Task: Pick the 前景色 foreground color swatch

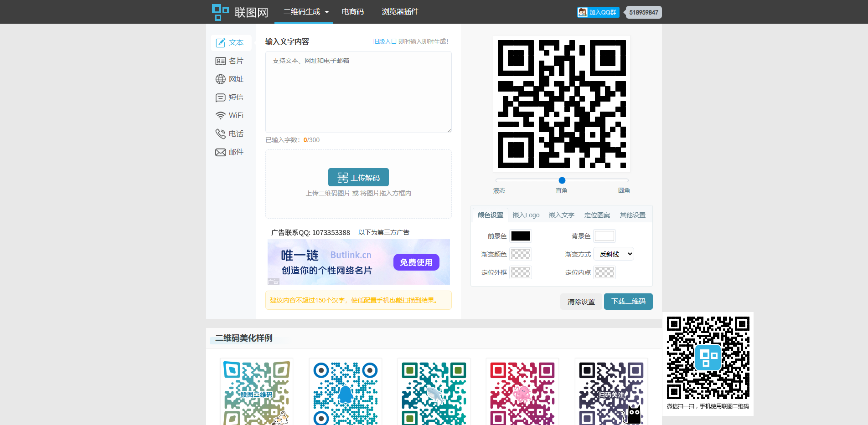Action: (521, 236)
